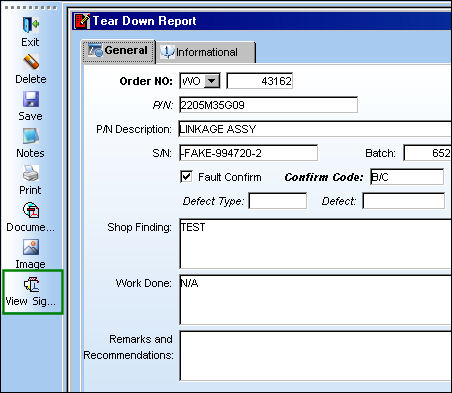The height and width of the screenshot is (393, 452).
Task: Click the Work Done label
Action: click(143, 283)
